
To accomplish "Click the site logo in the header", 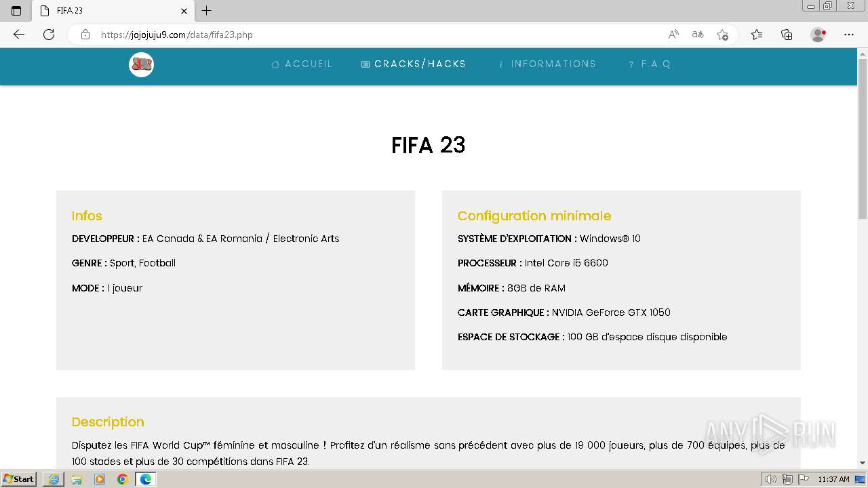I will (141, 64).
